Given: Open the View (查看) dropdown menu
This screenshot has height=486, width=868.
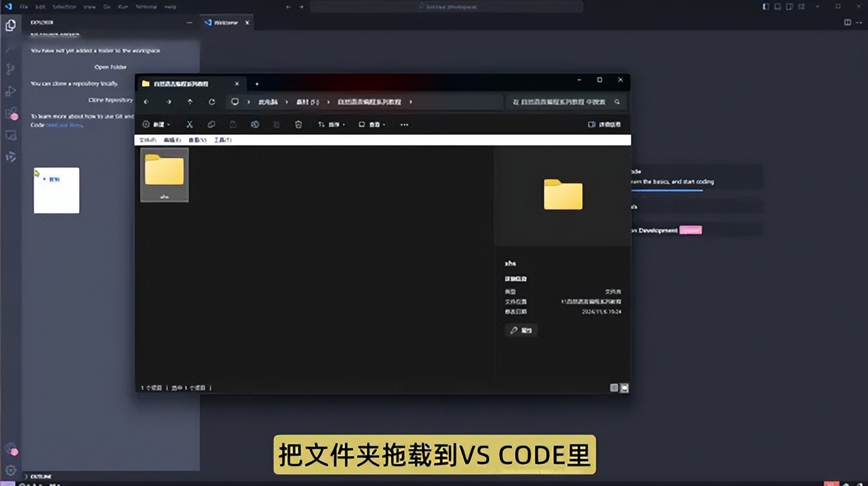Looking at the screenshot, I should 372,124.
